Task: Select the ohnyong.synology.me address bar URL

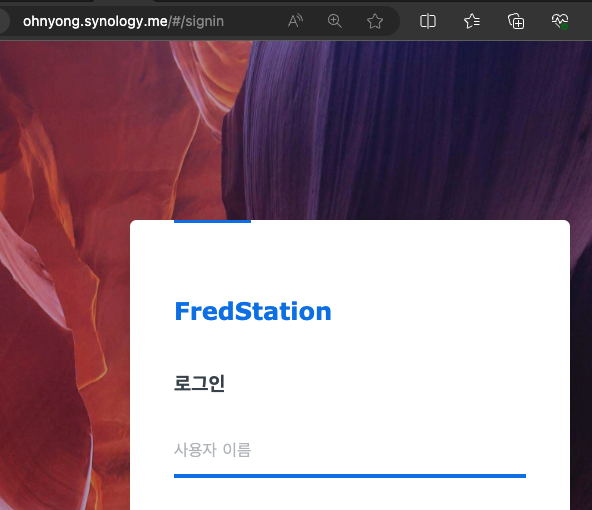Action: point(123,22)
